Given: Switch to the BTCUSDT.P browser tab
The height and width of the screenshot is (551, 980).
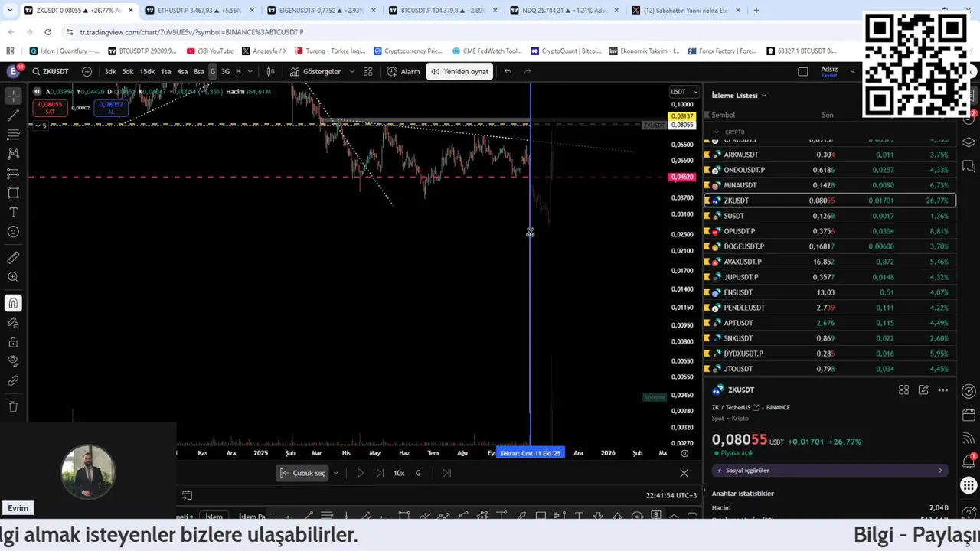Looking at the screenshot, I should [442, 11].
